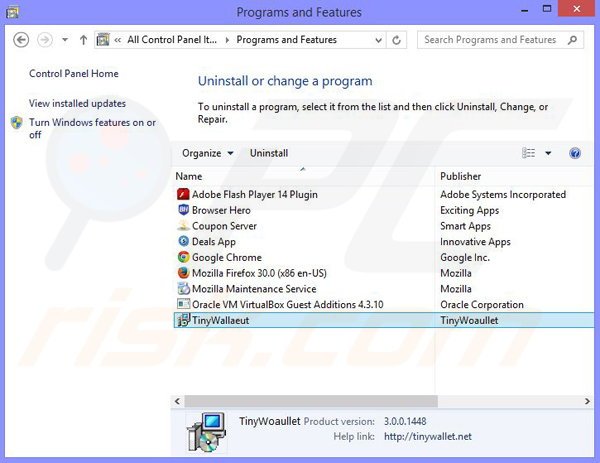Viewport: 600px width, 463px height.
Task: Minimize the Programs and Features window
Action: click(525, 10)
